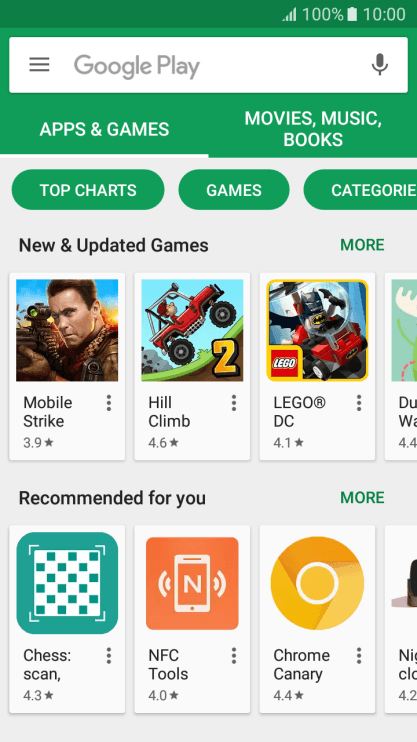Open the LEGO DC Batman app icon
Viewport: 417px width, 742px height.
coord(317,330)
